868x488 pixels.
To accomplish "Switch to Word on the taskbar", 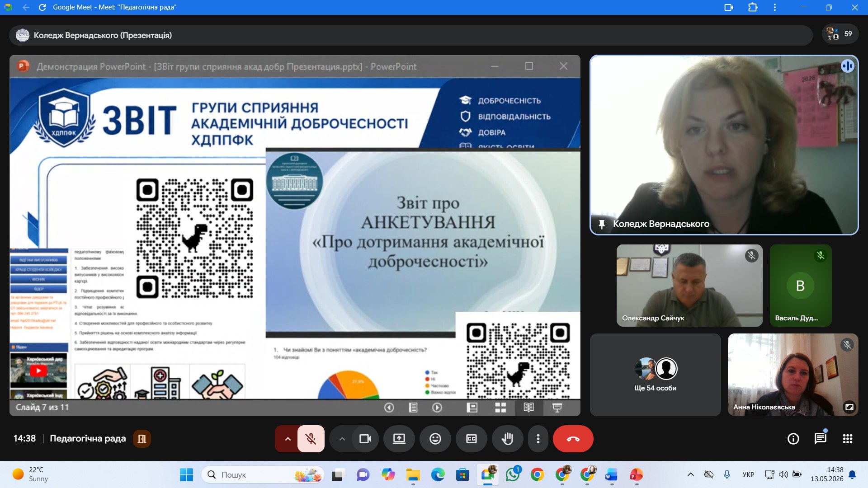I will pyautogui.click(x=611, y=475).
